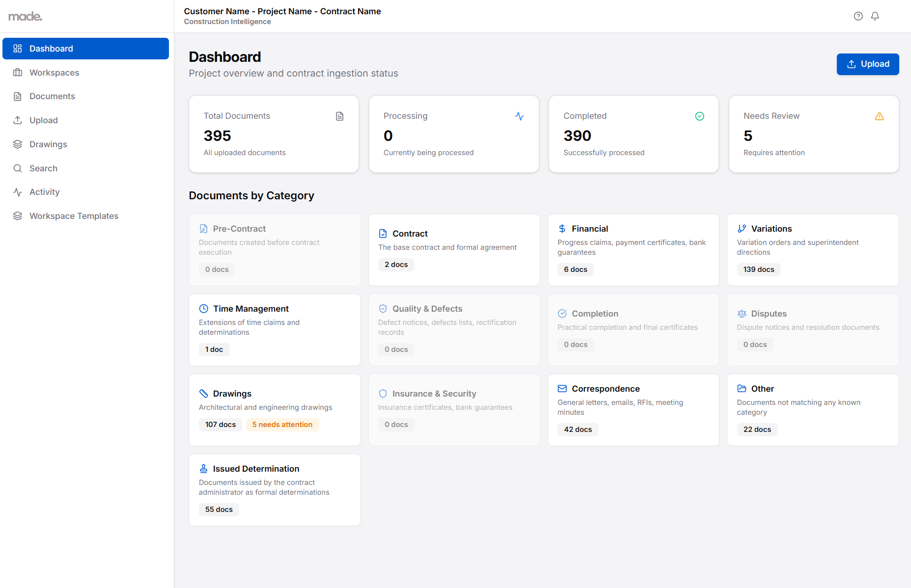
Task: Click the Upload arrow icon in sidebar
Action: click(x=18, y=120)
